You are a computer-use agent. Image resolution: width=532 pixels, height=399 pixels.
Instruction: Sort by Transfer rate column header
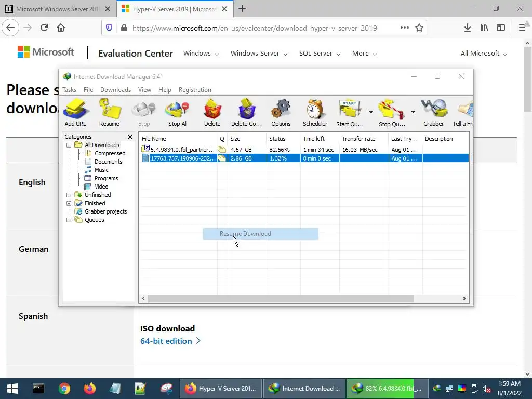[364, 139]
